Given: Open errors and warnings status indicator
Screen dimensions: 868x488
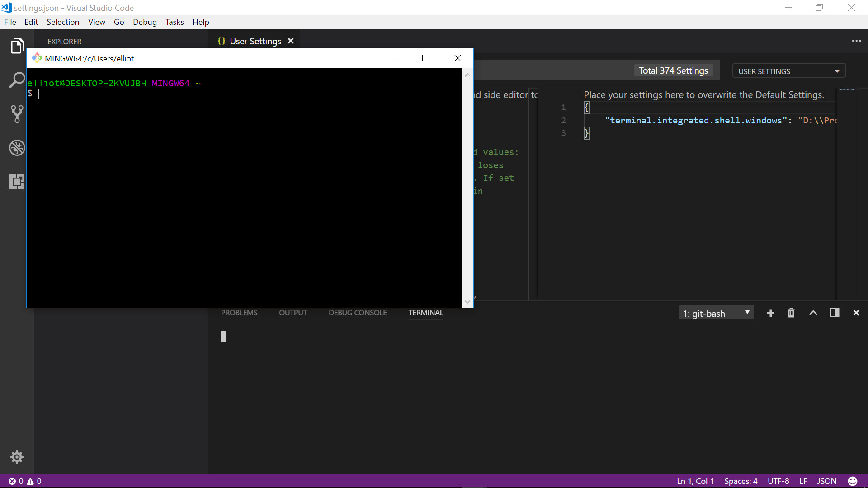Looking at the screenshot, I should [x=25, y=481].
